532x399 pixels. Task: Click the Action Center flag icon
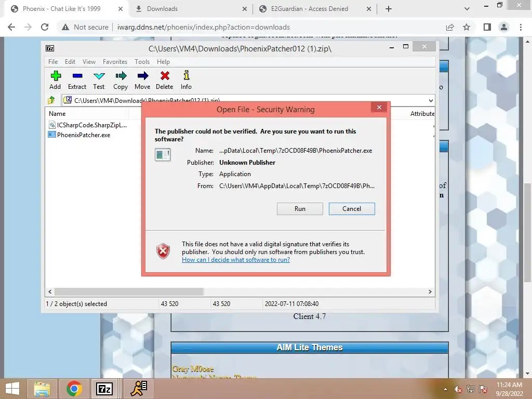pyautogui.click(x=483, y=390)
